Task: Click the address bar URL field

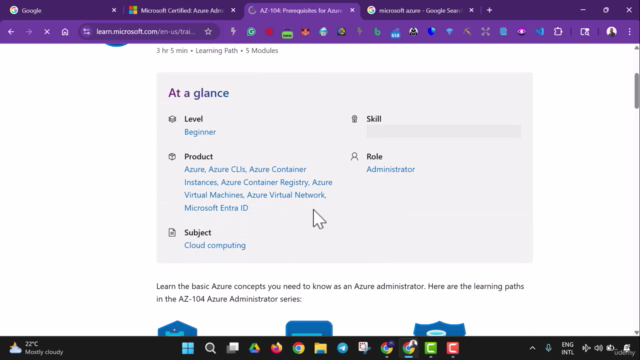Action: pos(146,31)
